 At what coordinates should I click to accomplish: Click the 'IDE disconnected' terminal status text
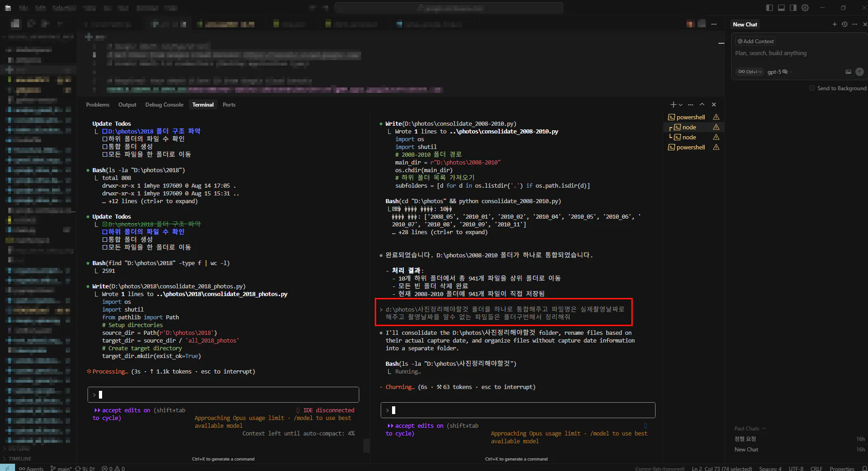coord(329,410)
